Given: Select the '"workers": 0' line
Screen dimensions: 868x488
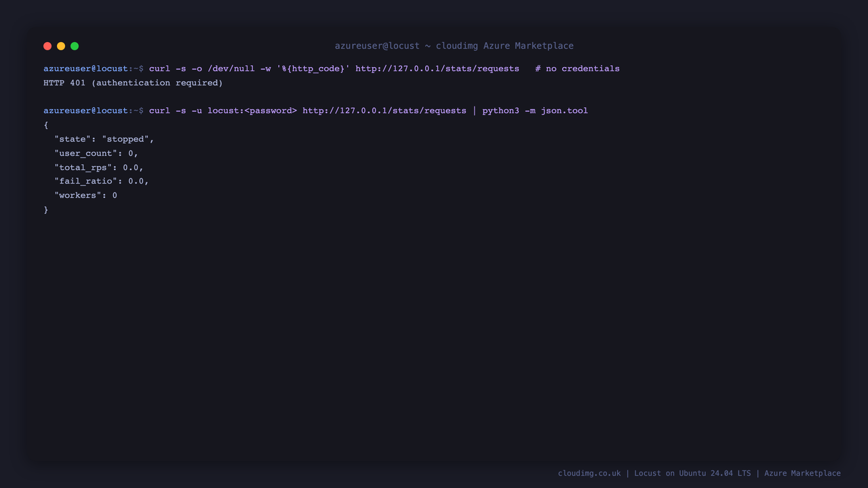Looking at the screenshot, I should pos(85,195).
